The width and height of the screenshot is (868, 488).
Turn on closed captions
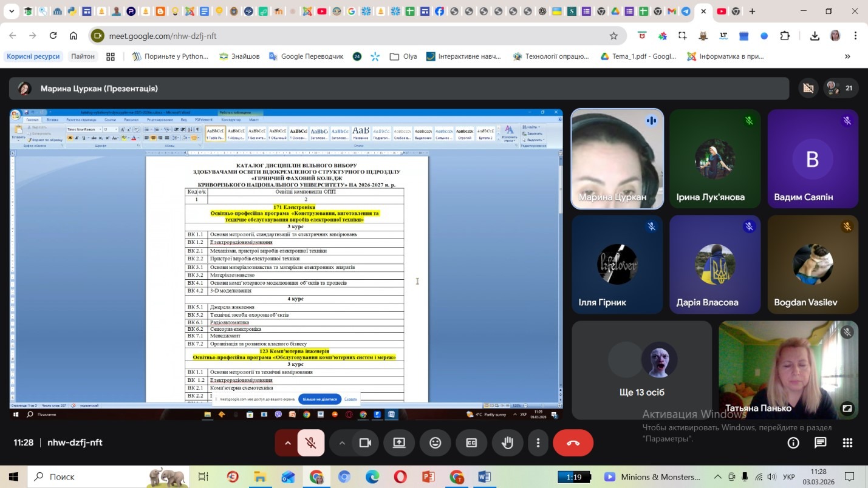pyautogui.click(x=471, y=443)
